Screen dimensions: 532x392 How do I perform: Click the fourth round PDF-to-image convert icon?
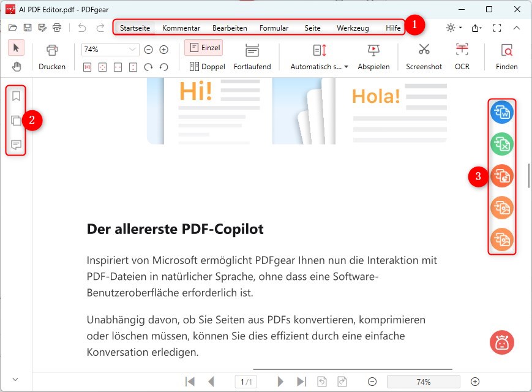pos(502,208)
